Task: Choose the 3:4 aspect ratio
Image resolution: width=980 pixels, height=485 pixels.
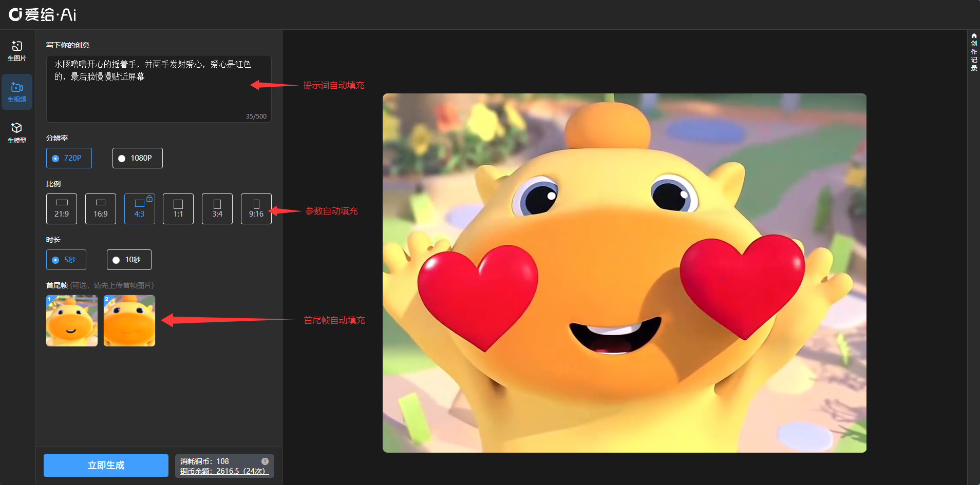Action: tap(217, 209)
